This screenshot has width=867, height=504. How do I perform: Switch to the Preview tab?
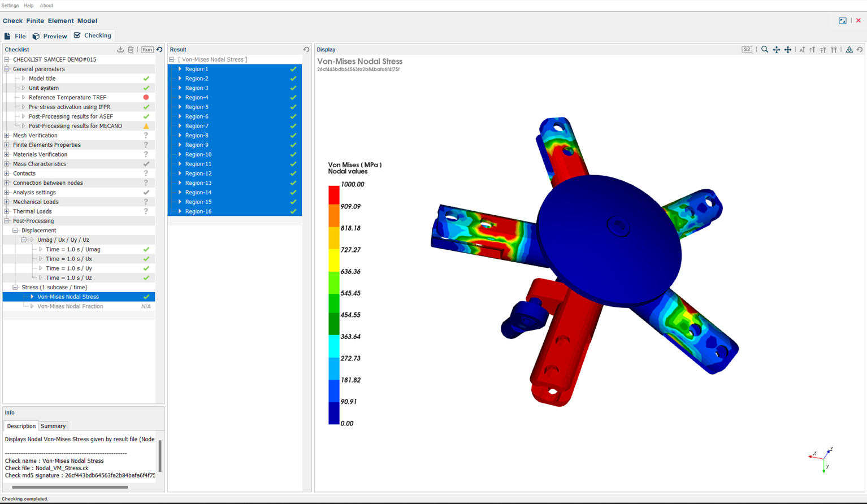click(x=50, y=36)
